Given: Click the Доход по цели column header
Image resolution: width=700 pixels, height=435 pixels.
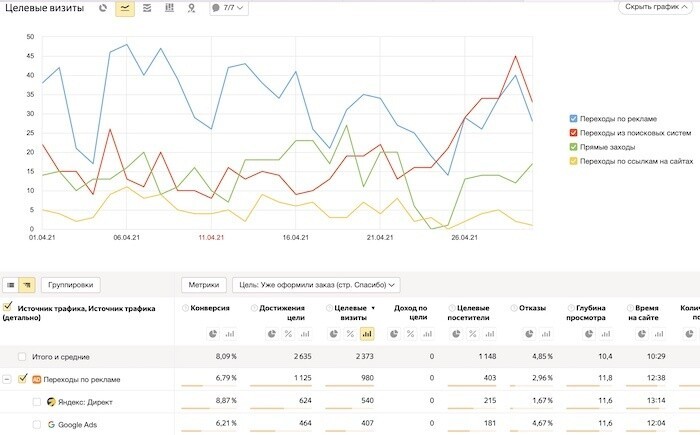Looking at the screenshot, I should click(x=411, y=313).
